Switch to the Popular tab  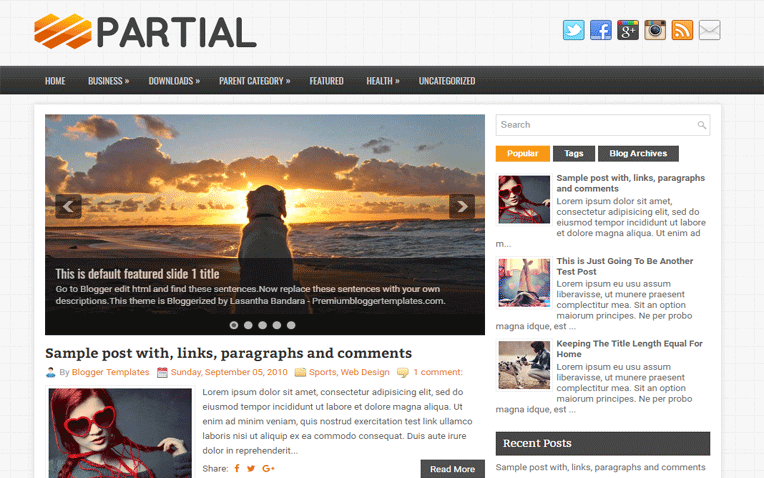pyautogui.click(x=523, y=153)
